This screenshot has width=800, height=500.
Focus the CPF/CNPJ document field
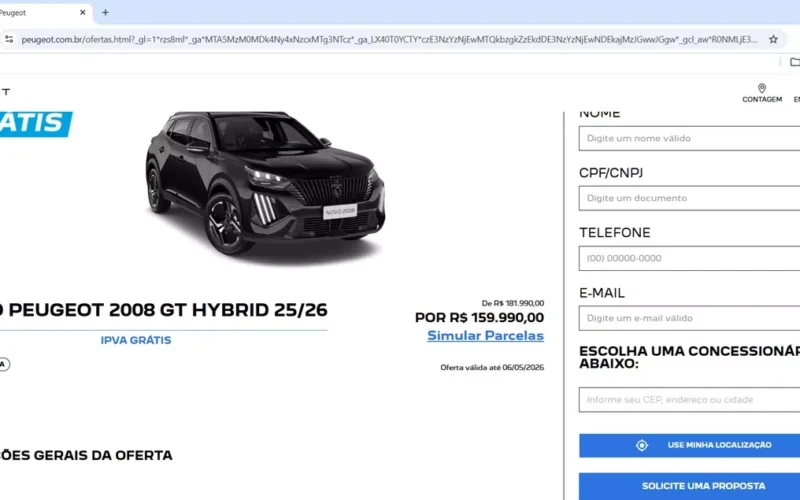pyautogui.click(x=689, y=198)
